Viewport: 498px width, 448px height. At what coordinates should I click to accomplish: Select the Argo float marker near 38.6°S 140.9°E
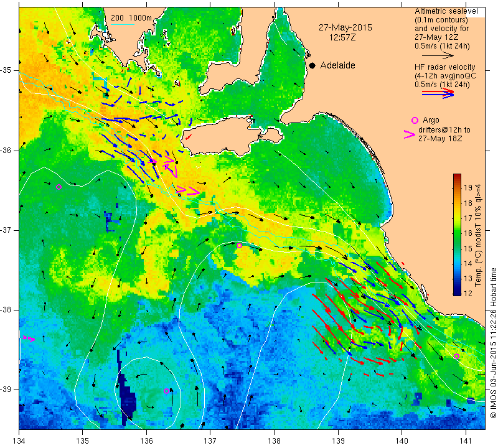click(456, 356)
